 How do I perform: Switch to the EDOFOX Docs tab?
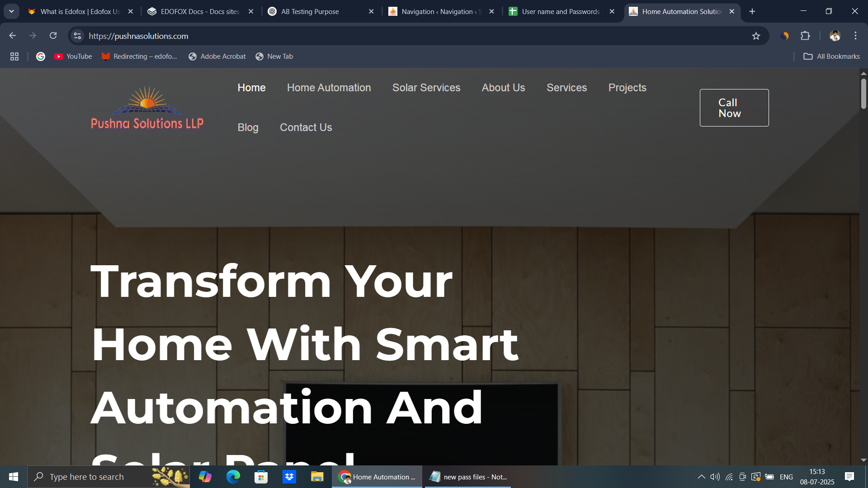pos(200,11)
